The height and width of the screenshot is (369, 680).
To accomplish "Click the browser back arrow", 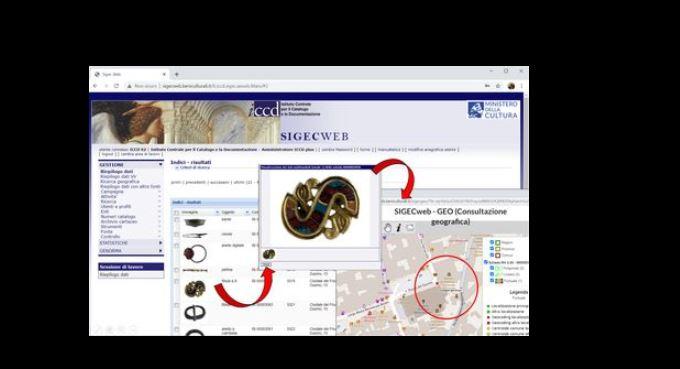I will pos(95,86).
